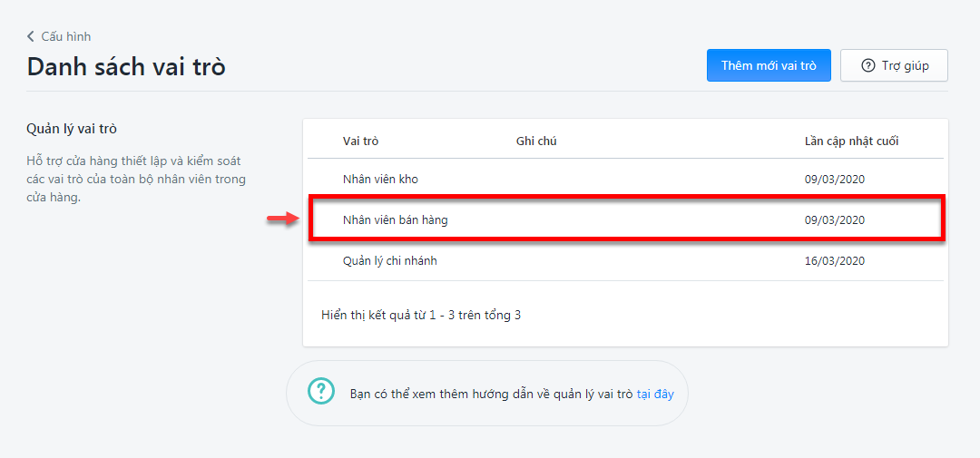Click the Quản lý vai trò section heading
The width and height of the screenshot is (980, 458).
click(x=72, y=130)
